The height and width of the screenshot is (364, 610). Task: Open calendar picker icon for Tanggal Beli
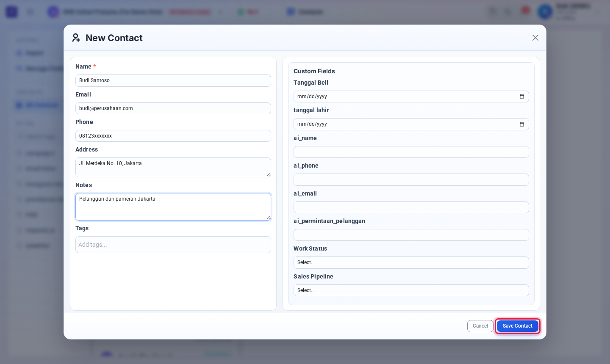(522, 97)
